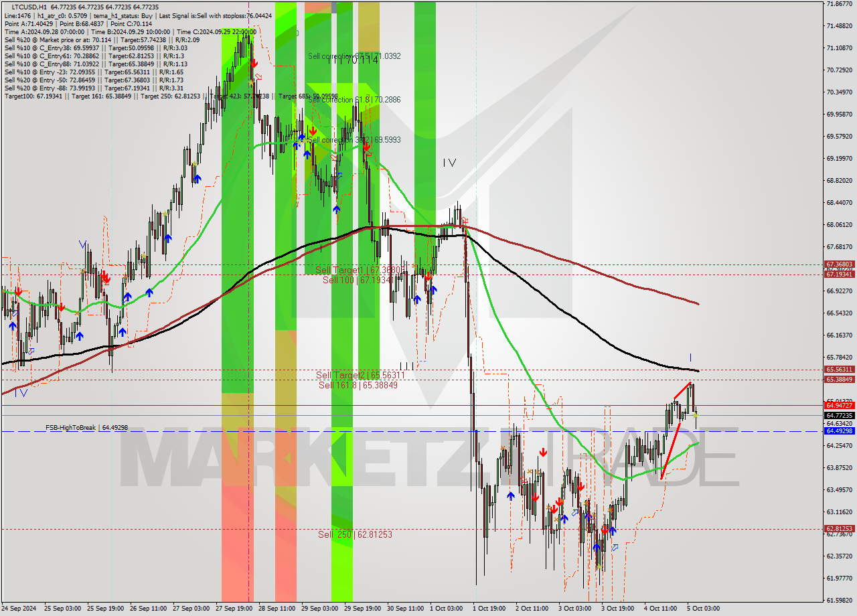
Task: Click 'Sell correction 38.2 | 69.5993' label
Action: point(354,140)
